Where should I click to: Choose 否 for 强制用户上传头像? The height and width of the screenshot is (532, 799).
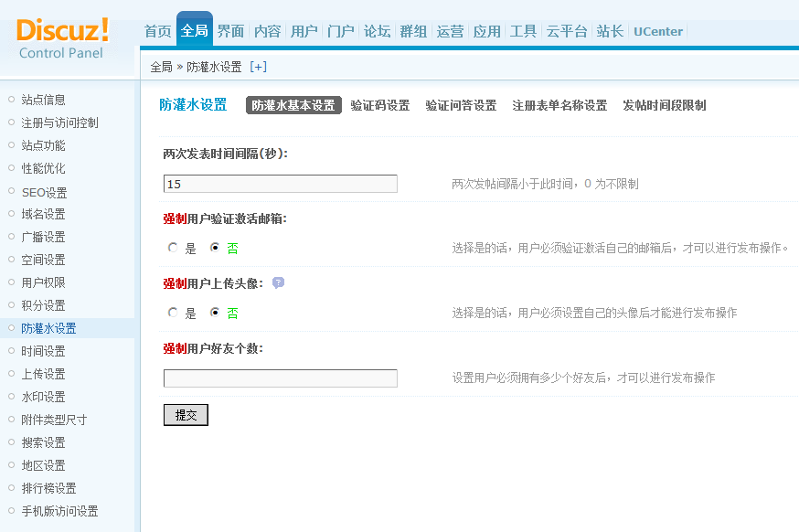pos(215,313)
